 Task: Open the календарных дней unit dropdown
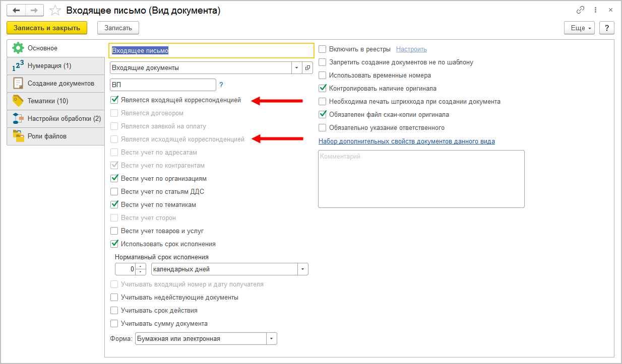[302, 269]
